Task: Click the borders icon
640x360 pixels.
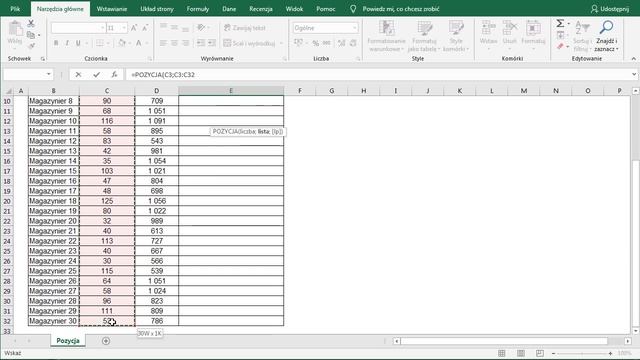Action: 100,43
